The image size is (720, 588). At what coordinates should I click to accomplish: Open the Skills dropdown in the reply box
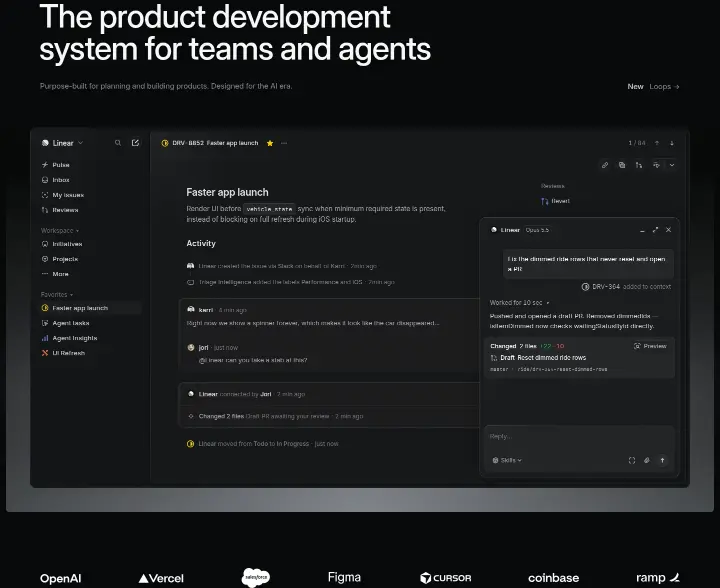coord(507,460)
